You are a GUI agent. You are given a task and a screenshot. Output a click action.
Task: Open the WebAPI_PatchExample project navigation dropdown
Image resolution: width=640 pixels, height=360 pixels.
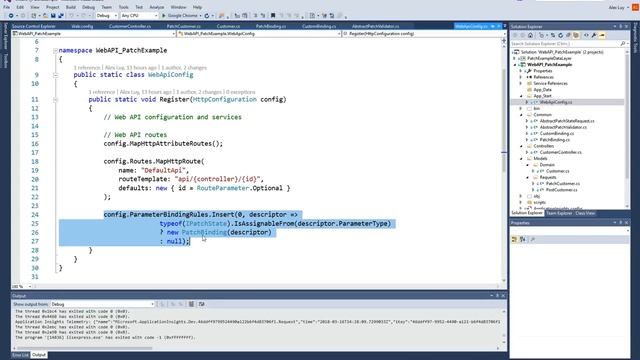[94, 34]
